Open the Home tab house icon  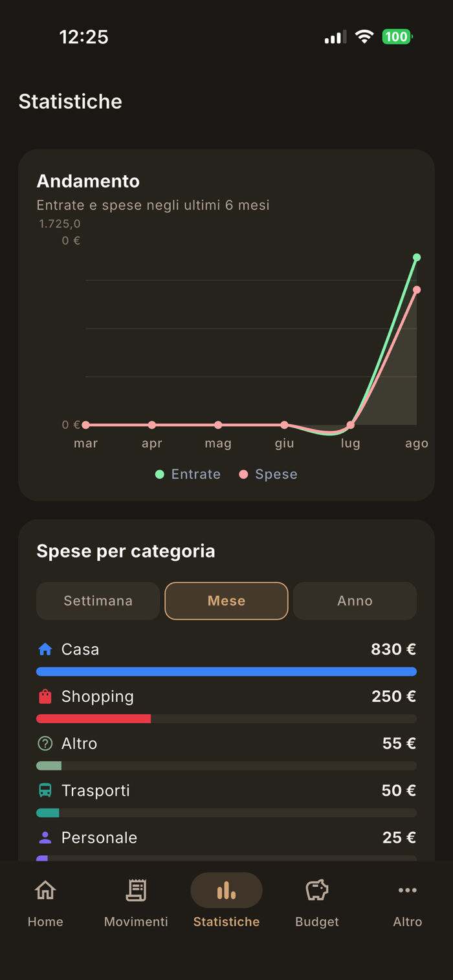point(45,890)
